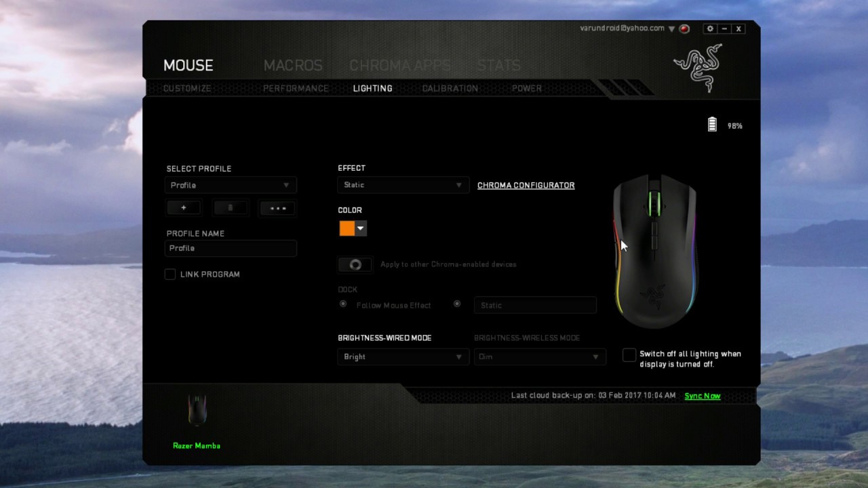Delete the profile with trash button

point(230,208)
